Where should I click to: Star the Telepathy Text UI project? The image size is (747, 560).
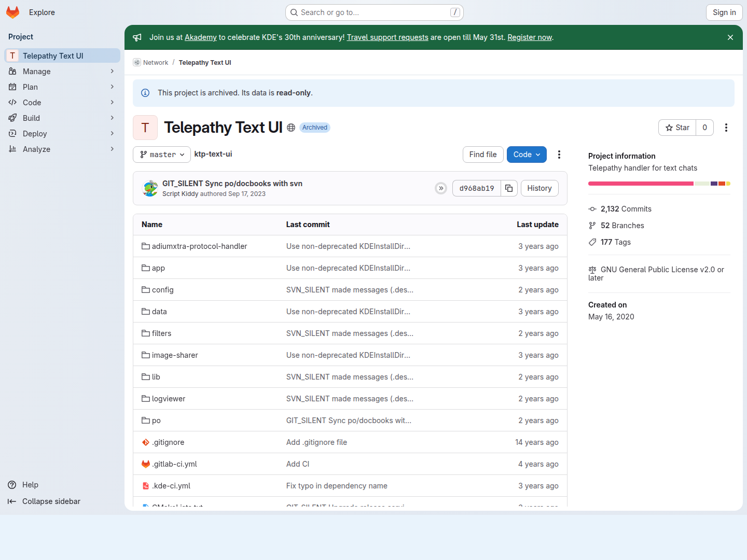pyautogui.click(x=677, y=128)
